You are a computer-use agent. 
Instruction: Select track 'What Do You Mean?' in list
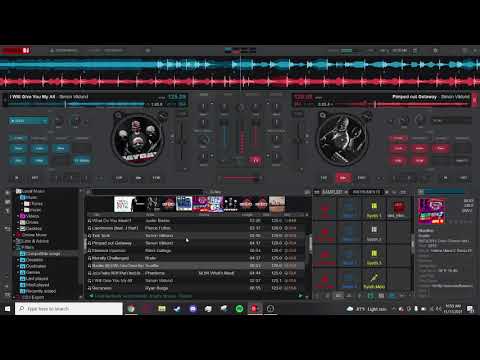click(196, 221)
